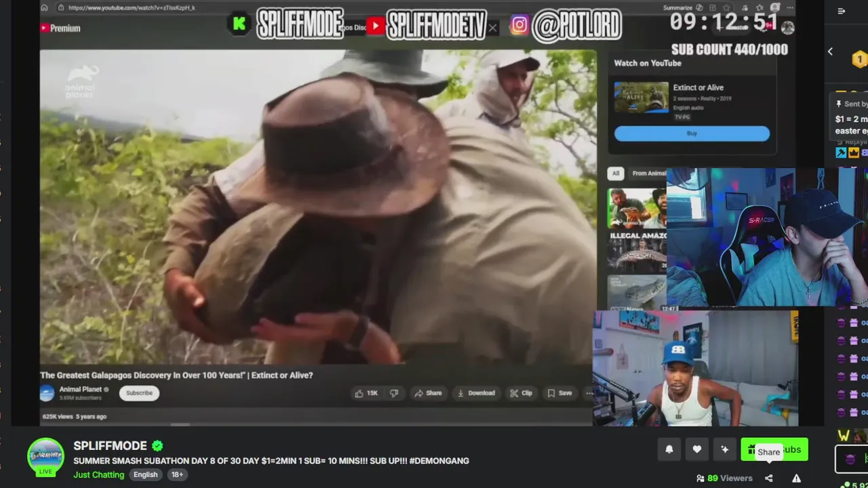Click the Extinct or Alive show title
The width and height of the screenshot is (868, 488).
click(698, 87)
